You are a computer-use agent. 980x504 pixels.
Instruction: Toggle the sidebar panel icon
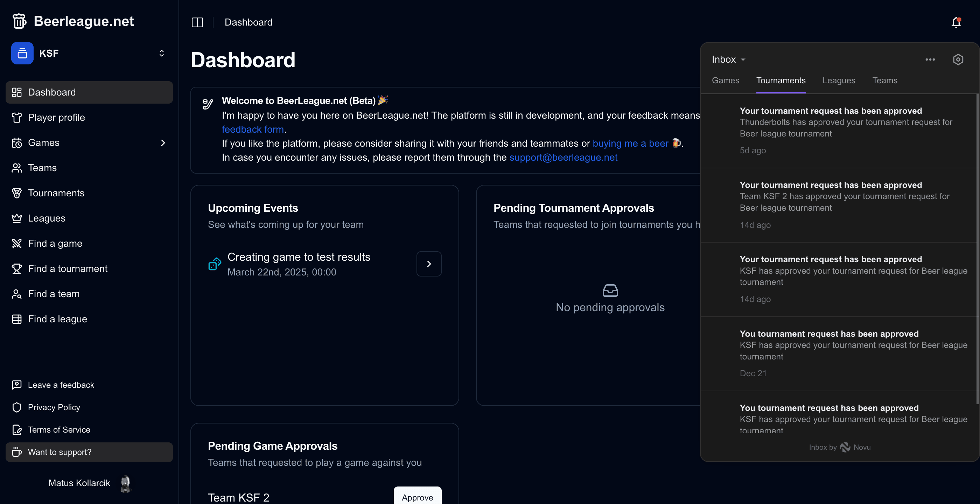(x=197, y=22)
